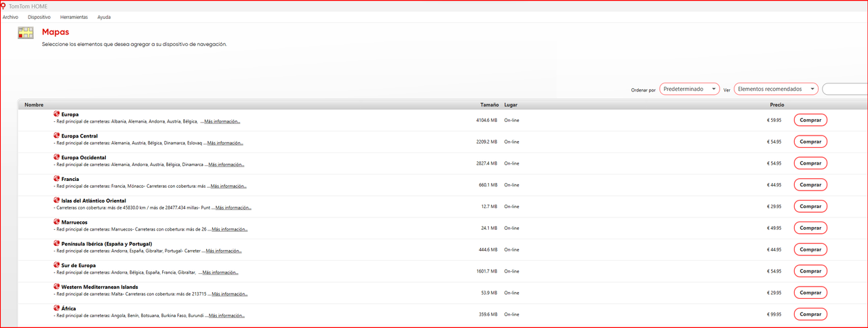This screenshot has height=328, width=868.
Task: Open Más información for Islas del Atlántico Oriental
Action: (x=233, y=207)
